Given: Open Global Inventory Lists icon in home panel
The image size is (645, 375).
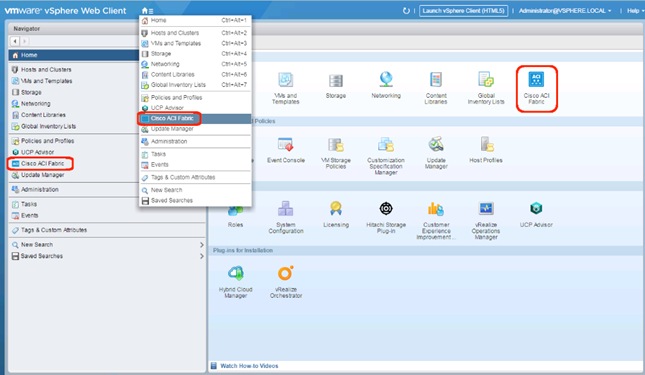Looking at the screenshot, I should (486, 79).
